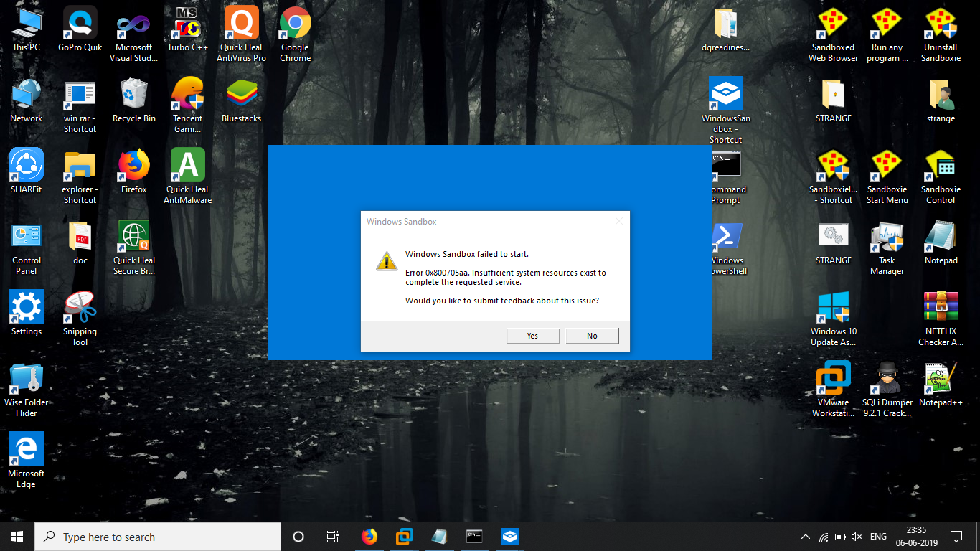Open SandboxieI Shortcut icon
This screenshot has height=551, width=980.
click(834, 178)
